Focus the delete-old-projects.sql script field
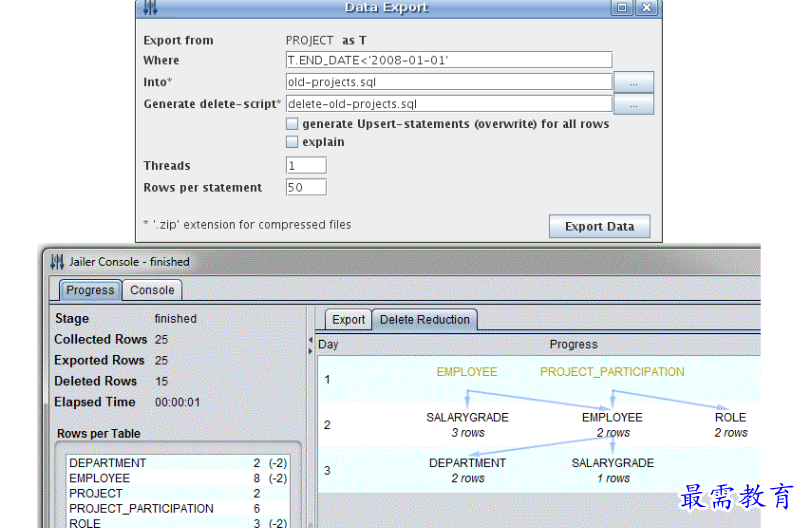This screenshot has height=528, width=802. [449, 104]
